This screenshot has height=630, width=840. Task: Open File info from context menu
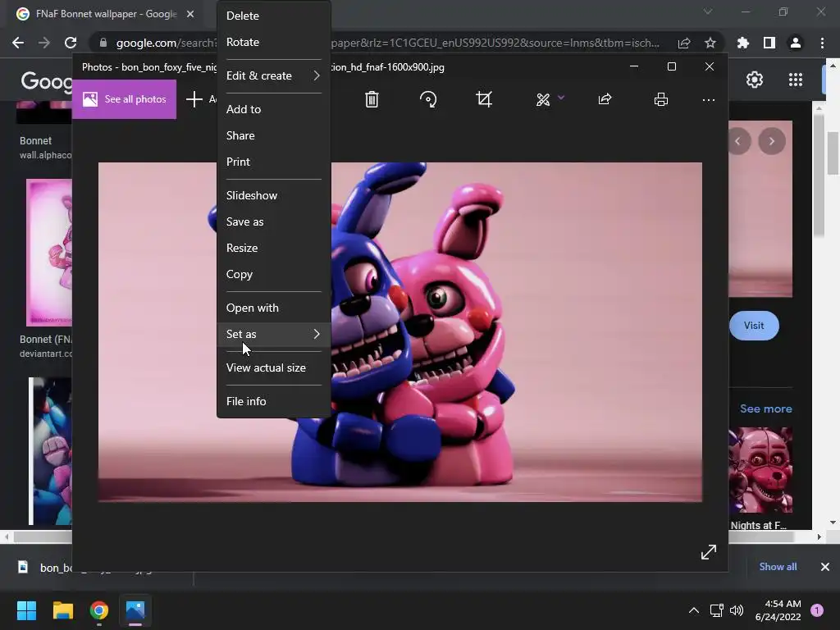273,400
